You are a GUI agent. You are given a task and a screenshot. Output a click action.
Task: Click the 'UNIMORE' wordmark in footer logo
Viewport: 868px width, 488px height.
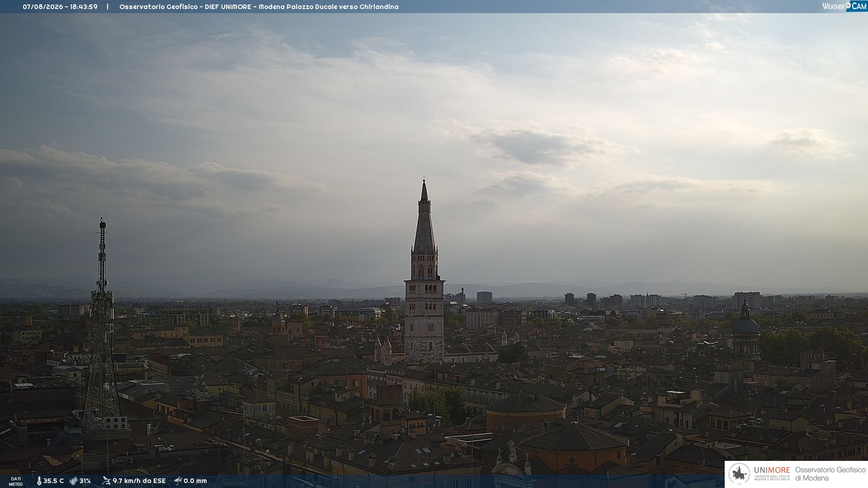pyautogui.click(x=772, y=470)
